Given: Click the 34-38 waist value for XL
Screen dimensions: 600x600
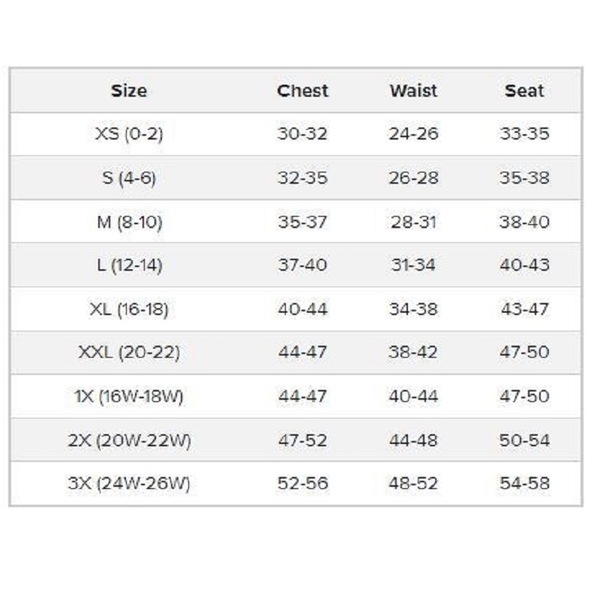Looking at the screenshot, I should point(413,309).
